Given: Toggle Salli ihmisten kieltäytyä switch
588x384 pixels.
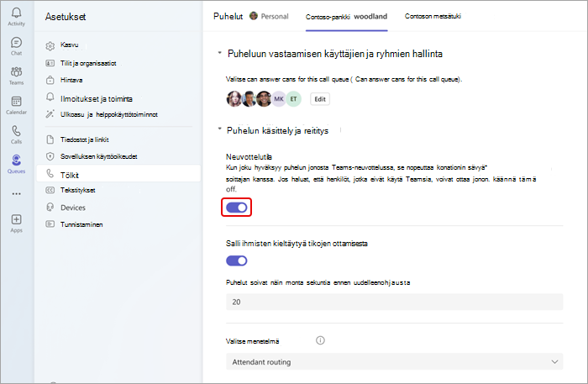Looking at the screenshot, I should click(237, 260).
